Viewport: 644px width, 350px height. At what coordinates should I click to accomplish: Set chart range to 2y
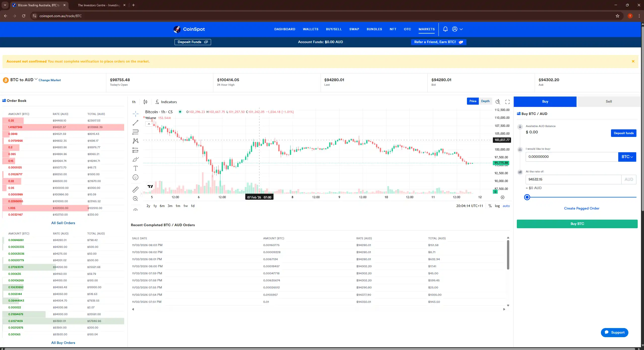point(148,206)
